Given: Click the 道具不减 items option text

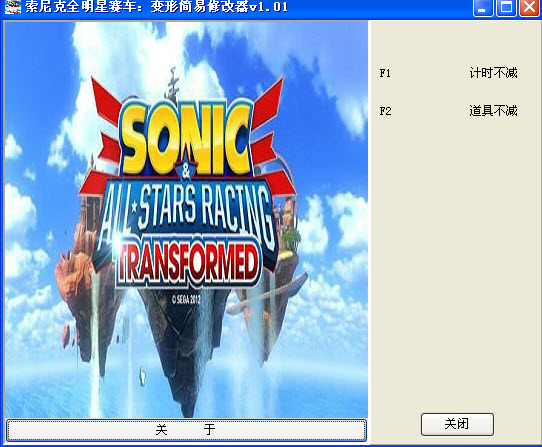Looking at the screenshot, I should (x=493, y=111).
